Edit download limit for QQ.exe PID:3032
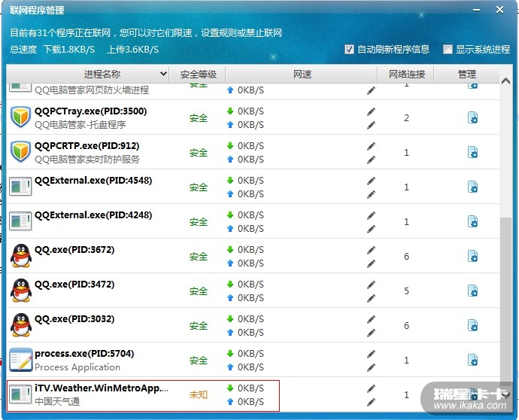Viewport: 519px width, 420px height. (371, 319)
